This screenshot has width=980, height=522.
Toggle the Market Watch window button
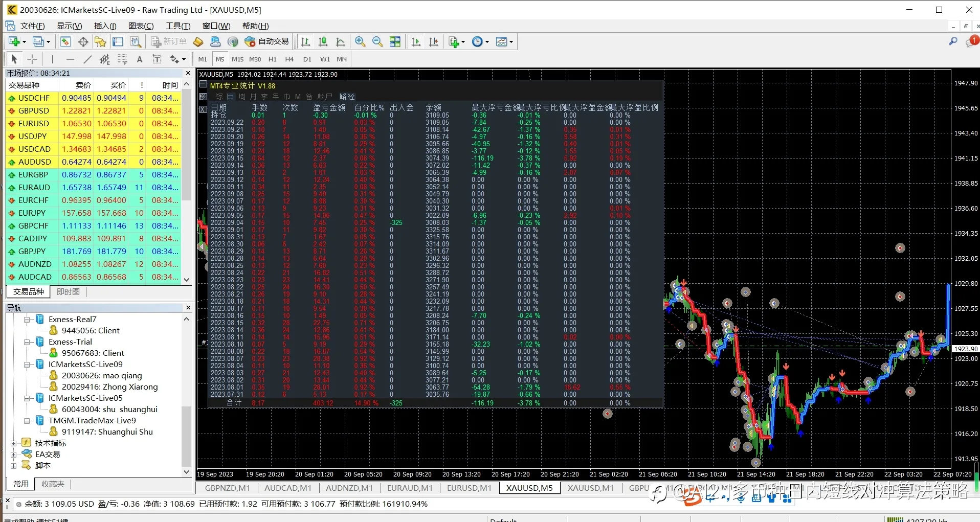[x=65, y=41]
